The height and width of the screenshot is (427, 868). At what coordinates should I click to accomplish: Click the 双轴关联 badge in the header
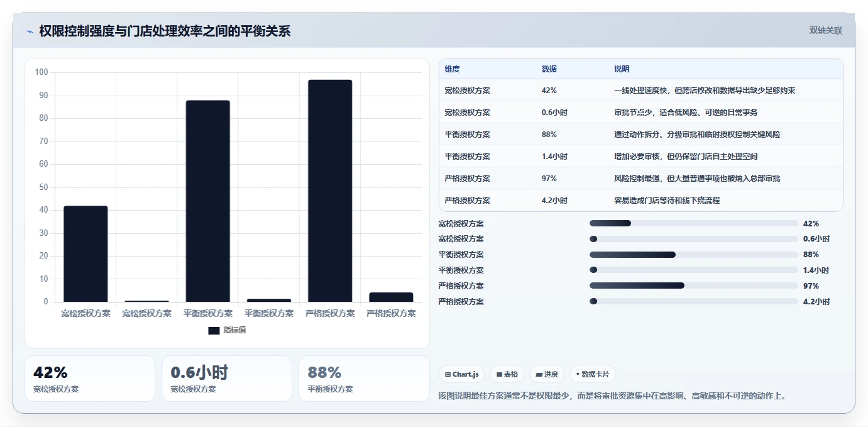[825, 30]
